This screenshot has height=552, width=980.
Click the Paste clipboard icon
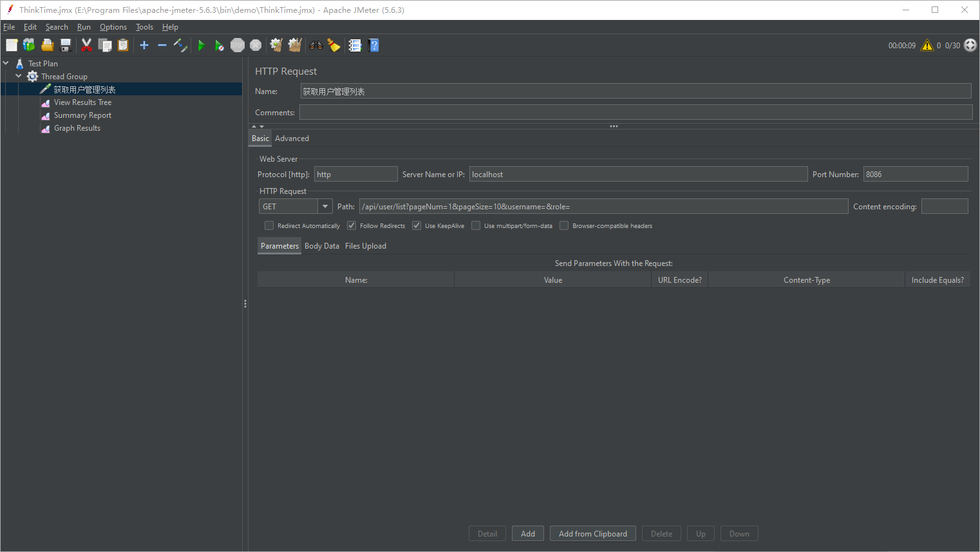coord(123,45)
